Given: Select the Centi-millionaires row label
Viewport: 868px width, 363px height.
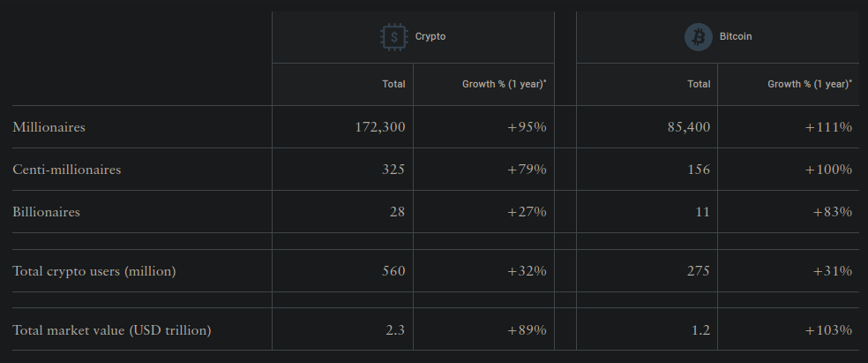Looking at the screenshot, I should (x=66, y=170).
